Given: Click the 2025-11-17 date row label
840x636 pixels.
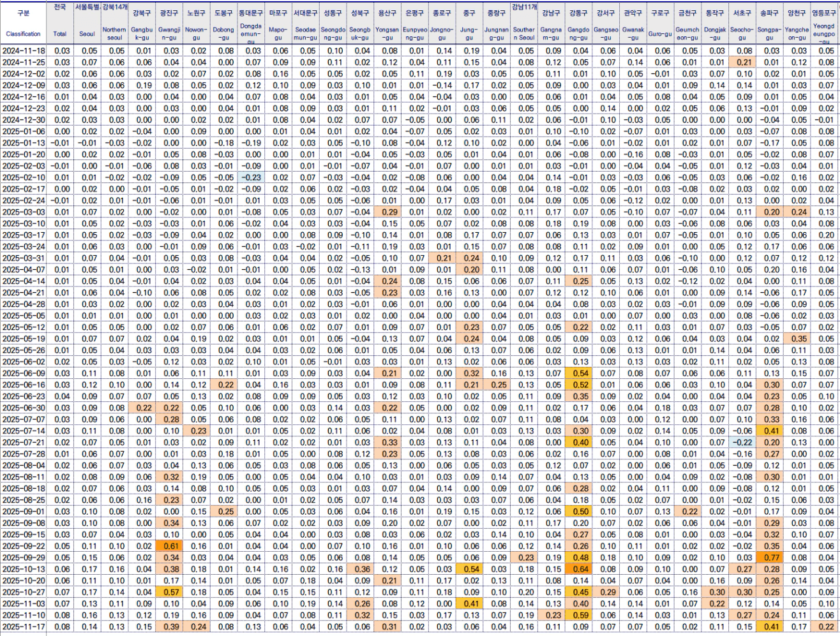Looking at the screenshot, I should [23, 627].
